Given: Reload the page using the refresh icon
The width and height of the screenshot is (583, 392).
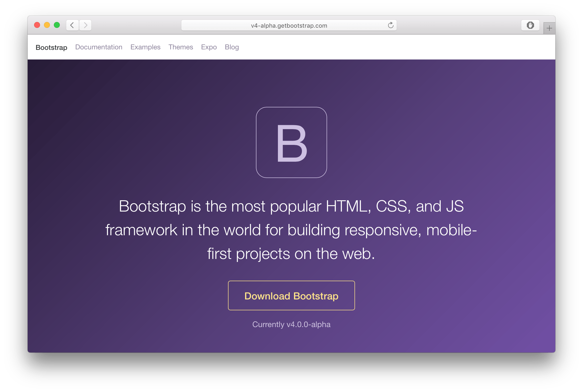Looking at the screenshot, I should click(x=390, y=25).
